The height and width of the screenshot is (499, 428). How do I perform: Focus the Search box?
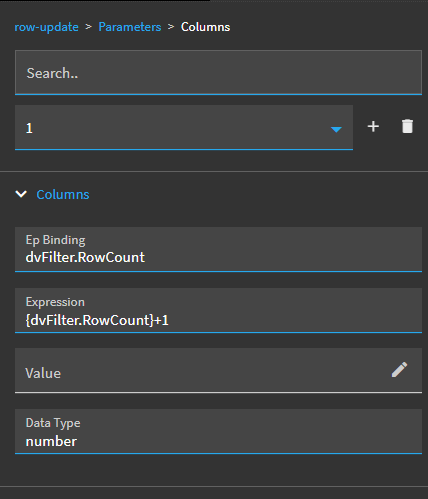[x=218, y=73]
